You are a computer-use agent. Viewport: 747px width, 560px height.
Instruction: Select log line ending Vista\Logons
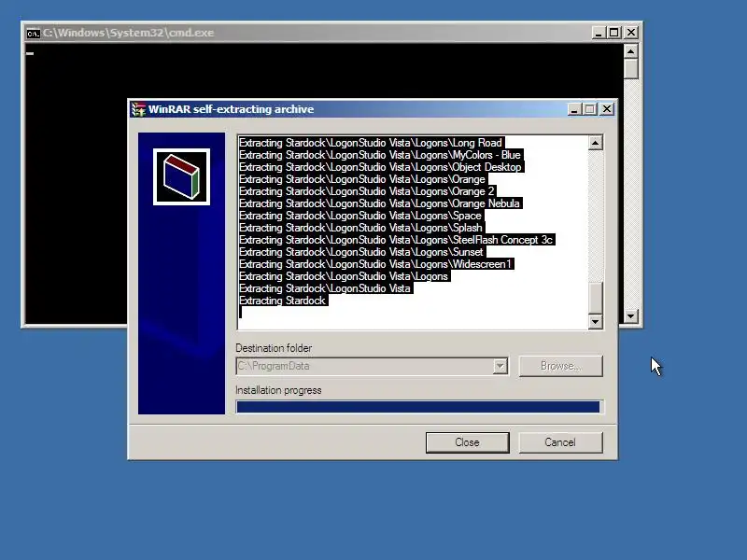coord(344,276)
